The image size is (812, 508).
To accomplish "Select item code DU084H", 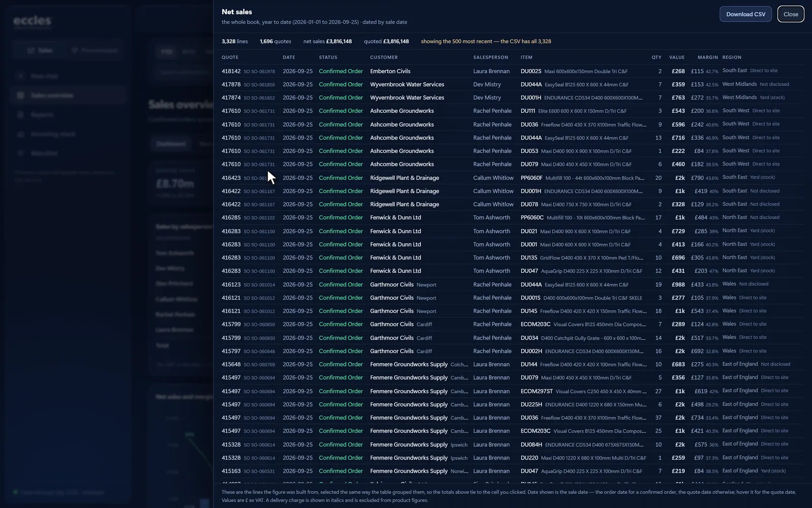I will click(x=531, y=444).
